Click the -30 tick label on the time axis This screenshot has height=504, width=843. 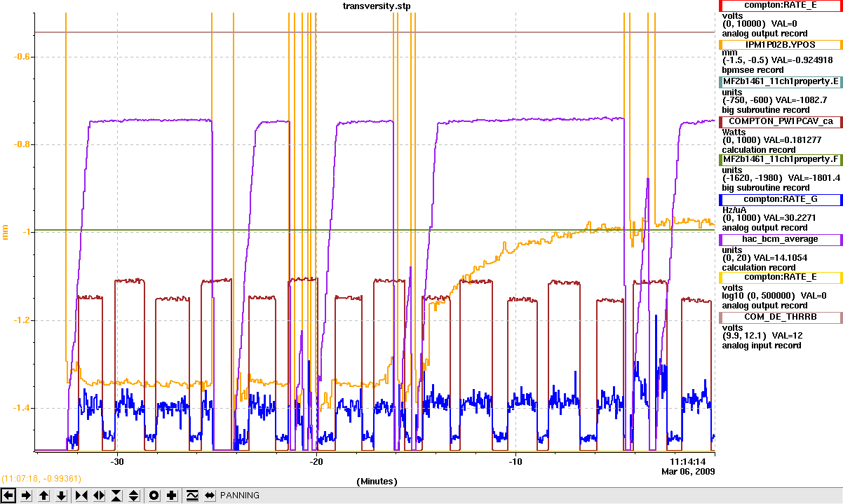(117, 461)
